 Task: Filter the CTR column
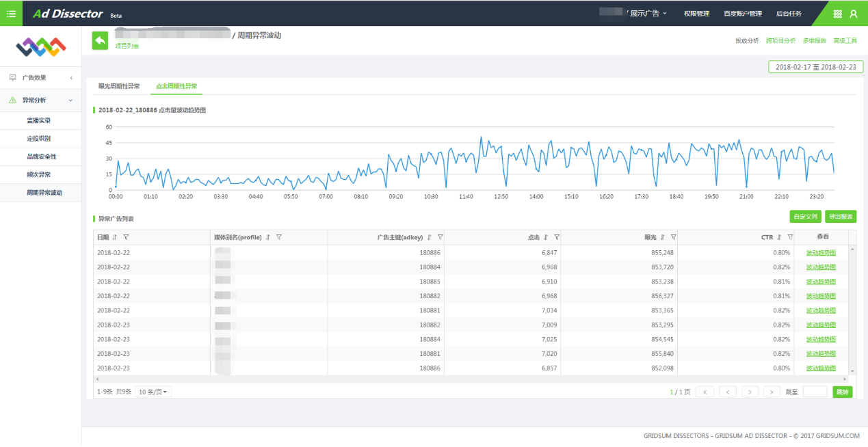click(790, 237)
